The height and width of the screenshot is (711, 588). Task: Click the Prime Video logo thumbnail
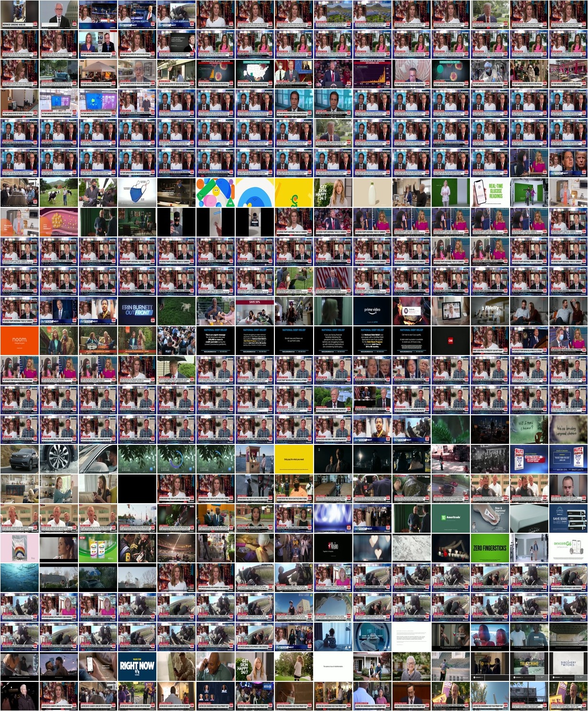(x=372, y=311)
